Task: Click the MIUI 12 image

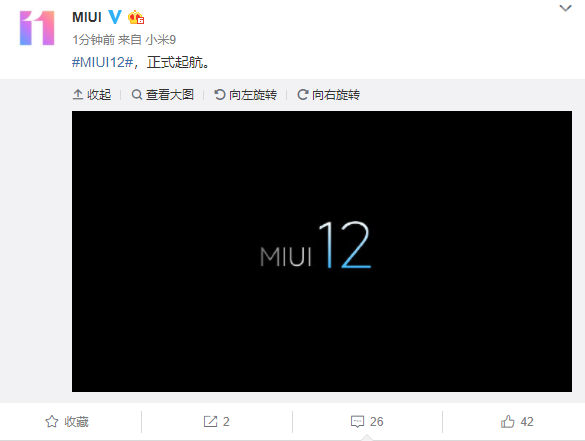Action: click(322, 251)
